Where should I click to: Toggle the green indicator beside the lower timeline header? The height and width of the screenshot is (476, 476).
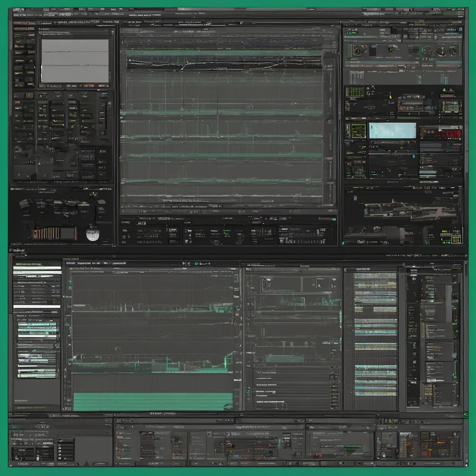(197, 264)
